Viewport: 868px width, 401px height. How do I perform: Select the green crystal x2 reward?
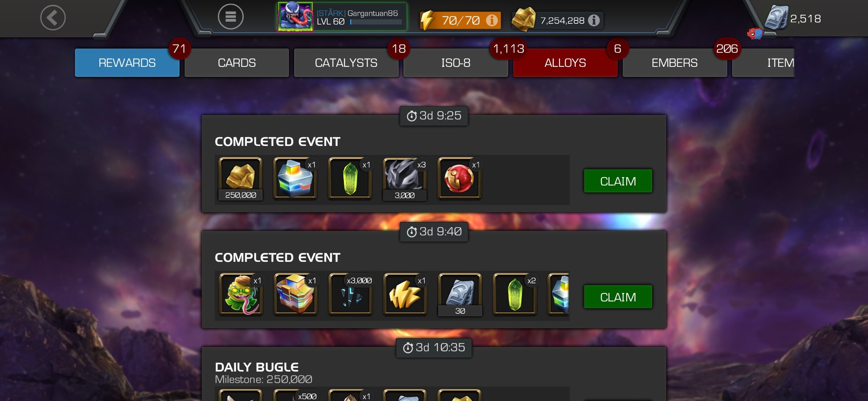(515, 295)
